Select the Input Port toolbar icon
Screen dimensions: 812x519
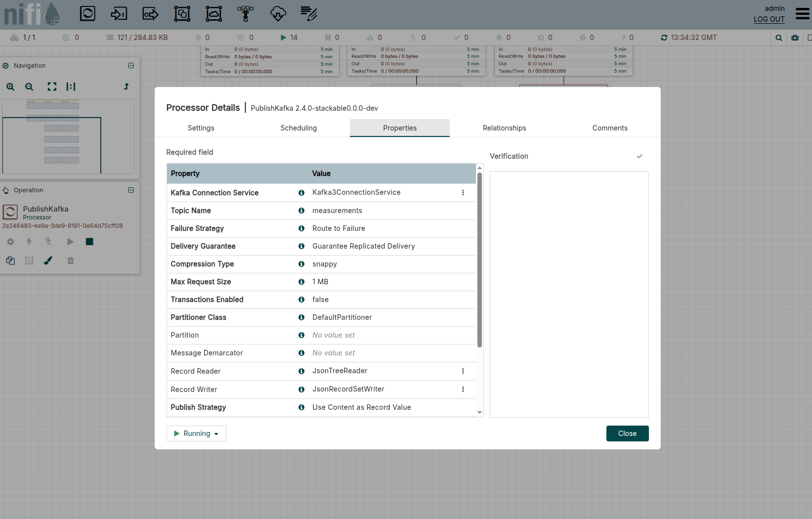click(x=119, y=14)
